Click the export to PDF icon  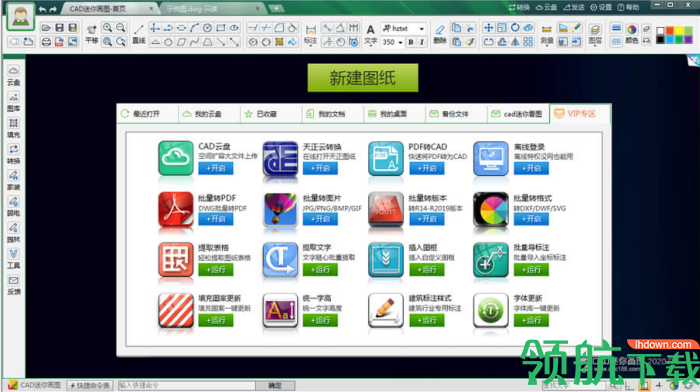[x=59, y=42]
